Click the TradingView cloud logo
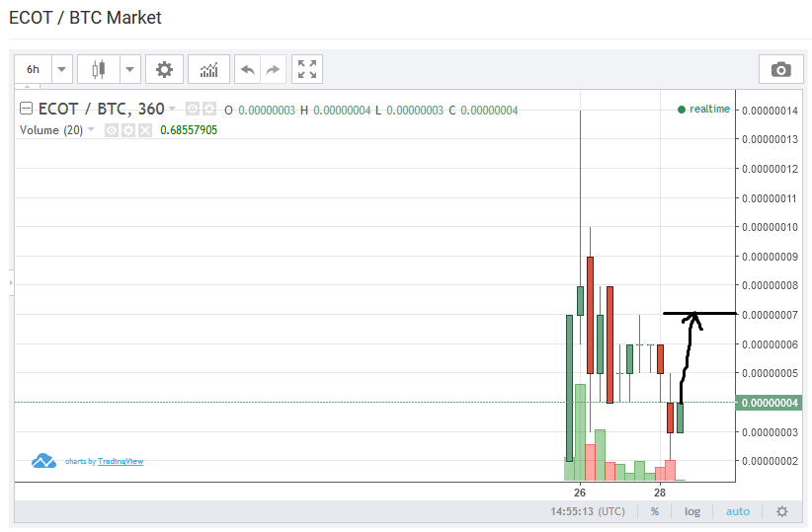The width and height of the screenshot is (812, 532). pyautogui.click(x=43, y=461)
